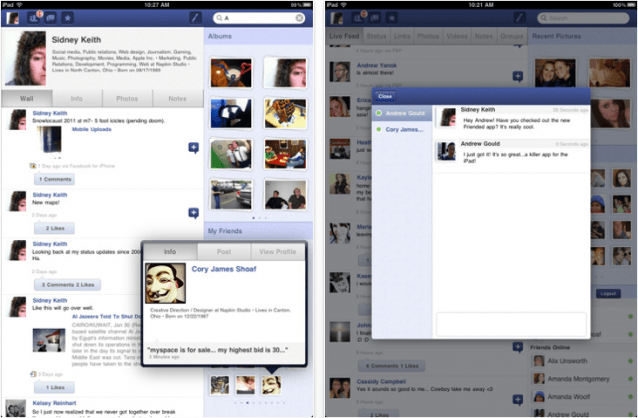Open the parking lot cars album thumbnail
Viewport: 638px width, 418px height.
click(231, 195)
